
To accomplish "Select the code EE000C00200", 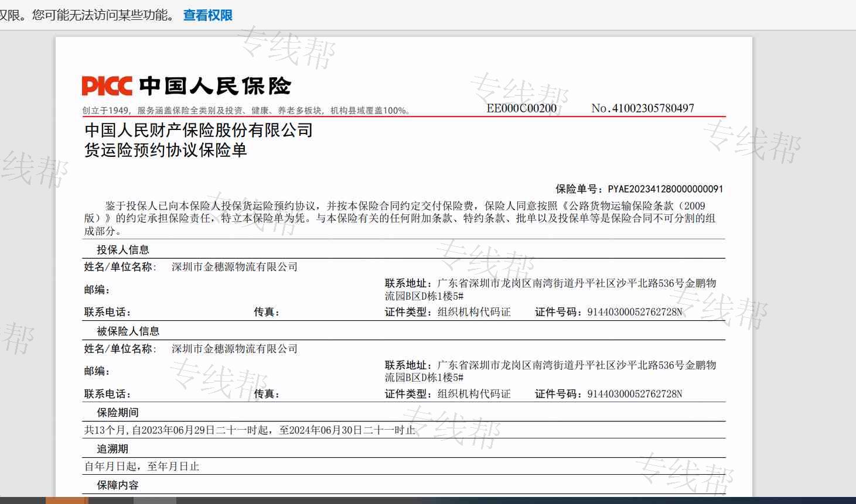I will (521, 108).
